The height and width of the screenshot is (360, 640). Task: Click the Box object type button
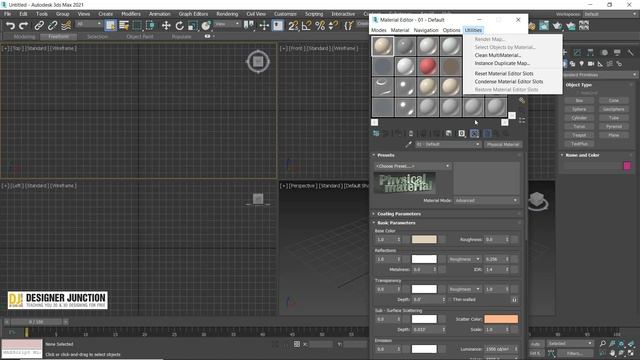[x=579, y=100]
